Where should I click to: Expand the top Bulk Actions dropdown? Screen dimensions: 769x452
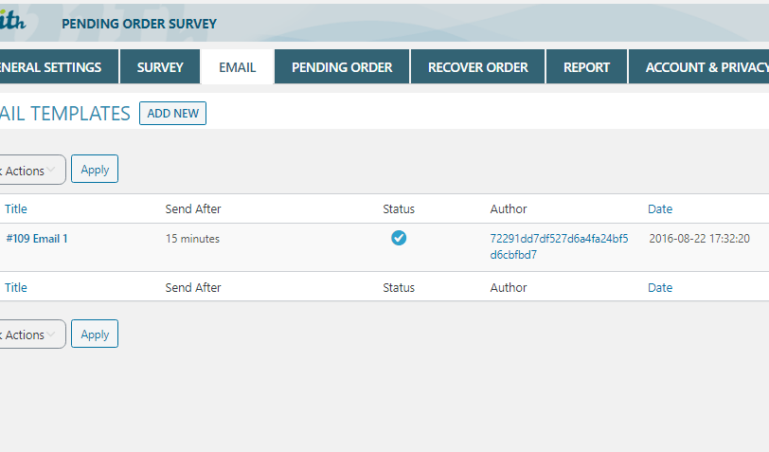[30, 170]
